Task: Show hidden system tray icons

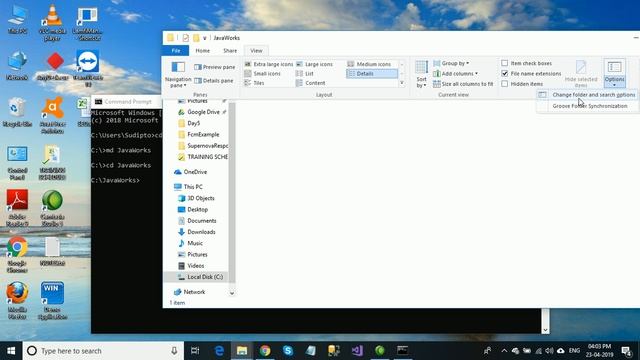Action: coord(504,351)
